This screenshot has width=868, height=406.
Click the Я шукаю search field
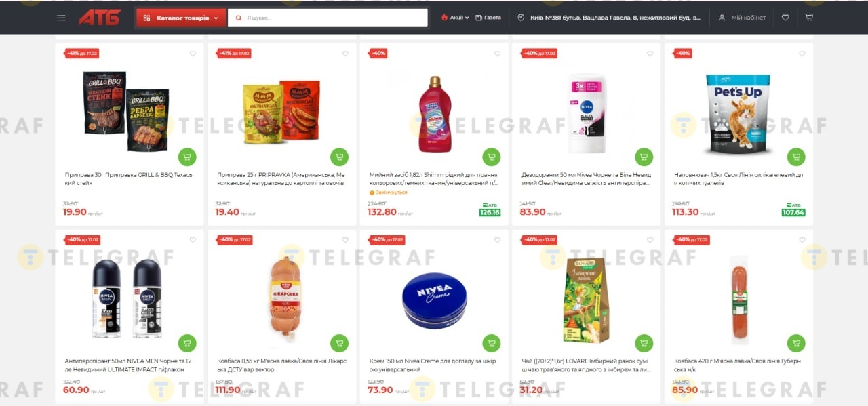coord(328,18)
